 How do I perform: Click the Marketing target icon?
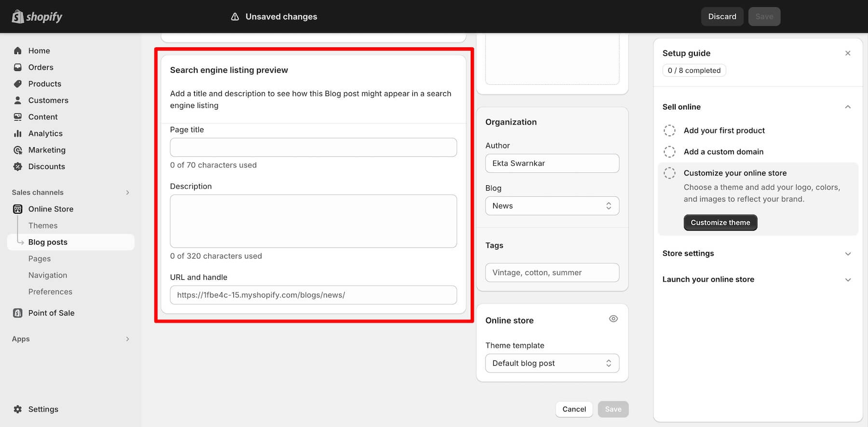coord(18,150)
